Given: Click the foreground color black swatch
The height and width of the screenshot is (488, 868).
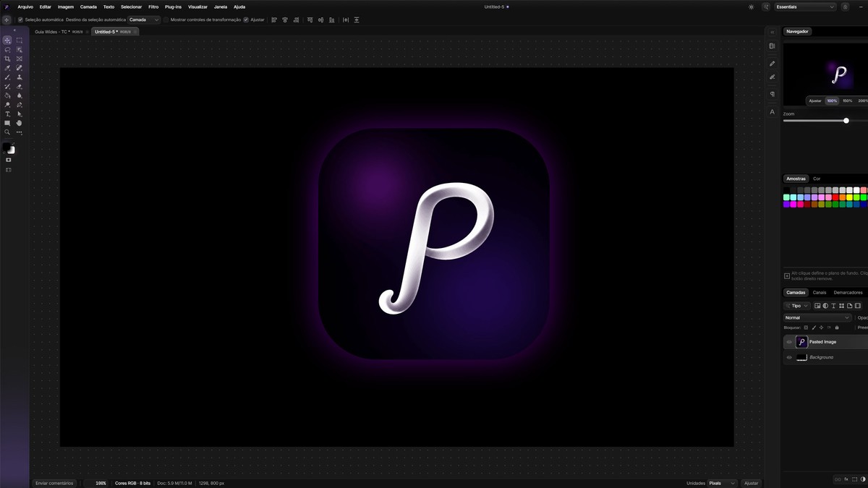Looking at the screenshot, I should point(7,147).
